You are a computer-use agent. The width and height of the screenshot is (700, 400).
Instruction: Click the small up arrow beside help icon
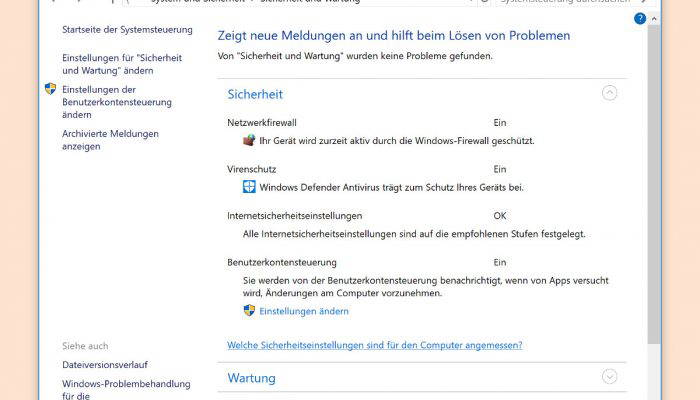(654, 19)
